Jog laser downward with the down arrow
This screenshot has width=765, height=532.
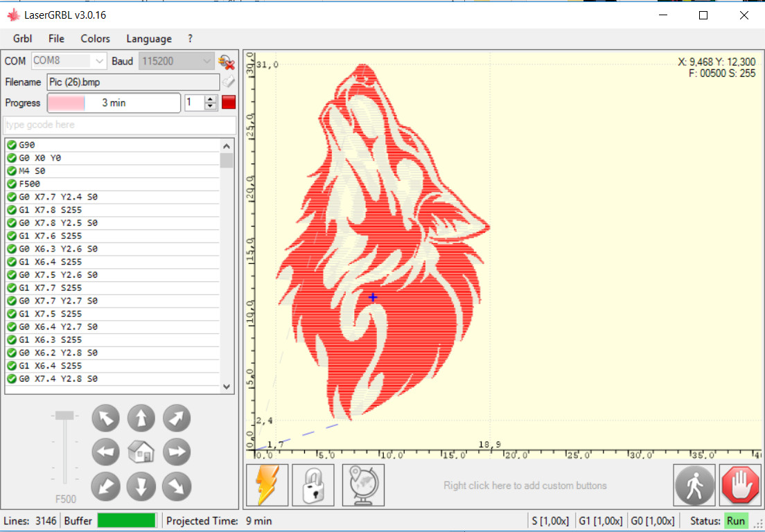point(141,487)
